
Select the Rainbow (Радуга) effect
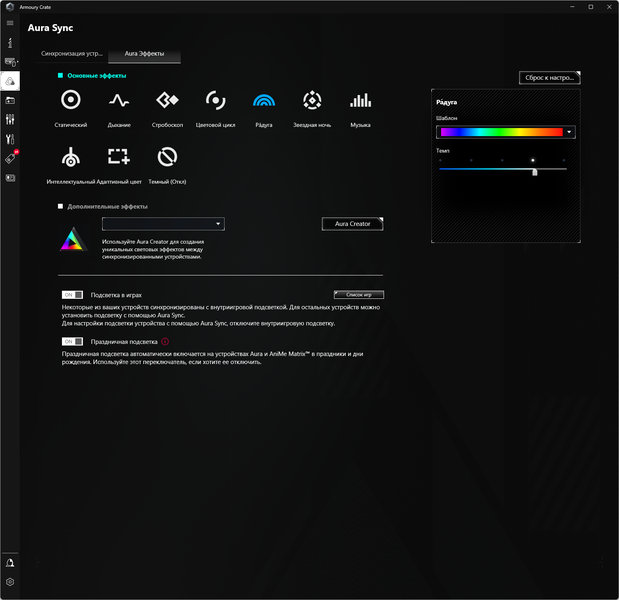click(264, 100)
